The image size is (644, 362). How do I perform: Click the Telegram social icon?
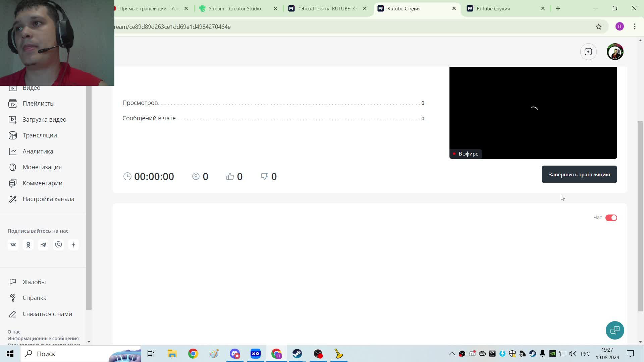43,245
